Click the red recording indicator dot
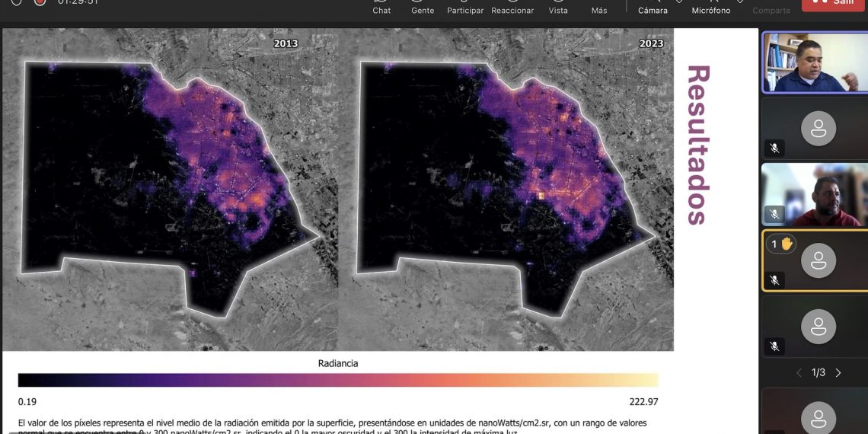The width and height of the screenshot is (868, 434). 40,2
